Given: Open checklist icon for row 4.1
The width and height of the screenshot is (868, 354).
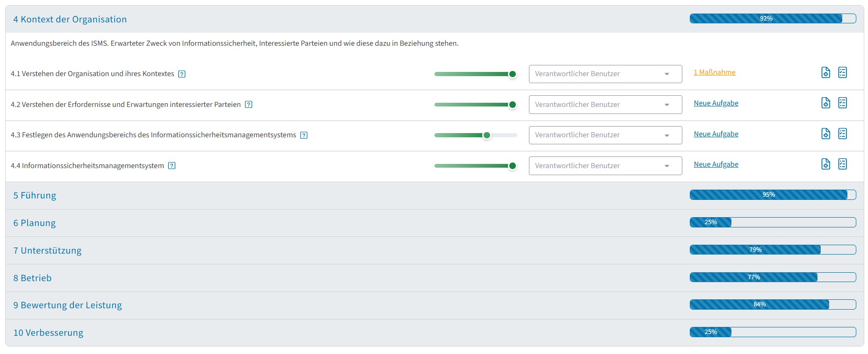Looking at the screenshot, I should point(842,72).
